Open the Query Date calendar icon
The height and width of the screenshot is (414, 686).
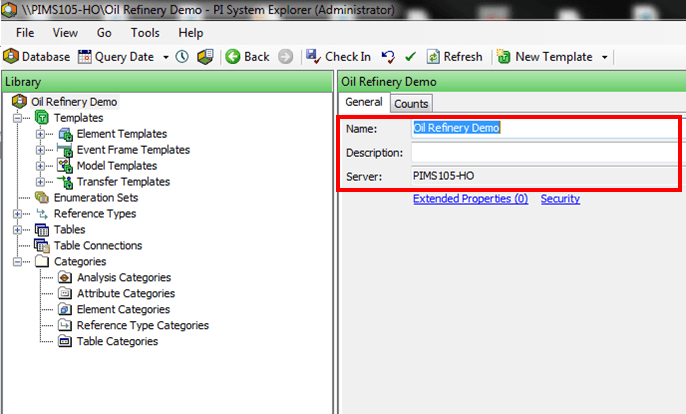(x=84, y=57)
